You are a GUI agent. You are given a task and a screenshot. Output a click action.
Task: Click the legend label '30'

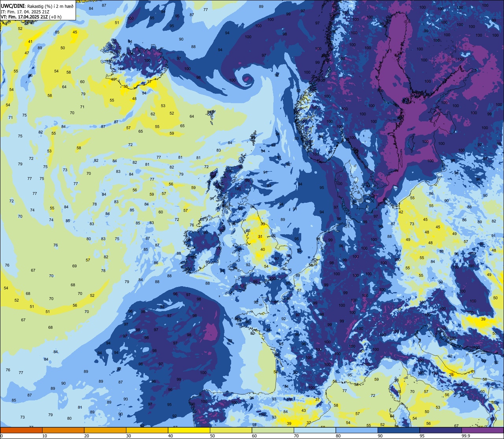point(128,436)
